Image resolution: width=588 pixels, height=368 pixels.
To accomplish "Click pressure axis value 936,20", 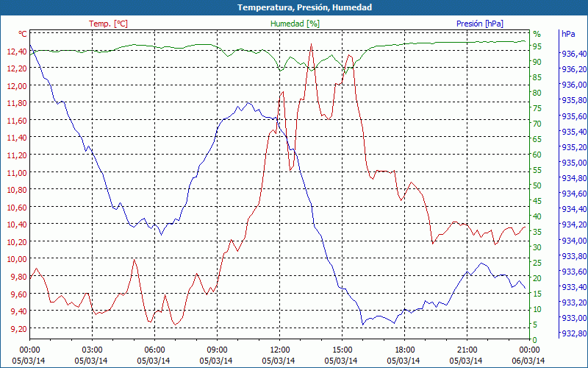I will click(x=573, y=69).
